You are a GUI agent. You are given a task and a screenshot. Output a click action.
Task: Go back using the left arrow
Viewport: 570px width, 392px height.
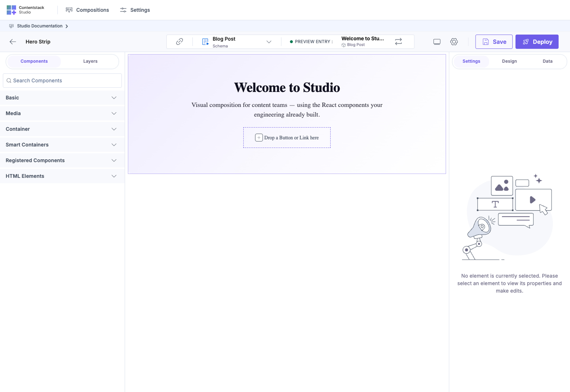pyautogui.click(x=13, y=42)
